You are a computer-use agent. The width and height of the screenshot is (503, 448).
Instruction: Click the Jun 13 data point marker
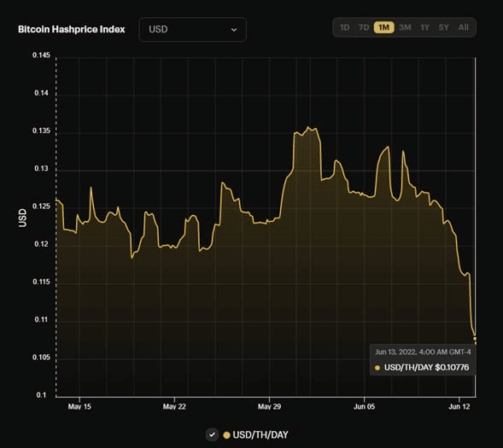[475, 339]
